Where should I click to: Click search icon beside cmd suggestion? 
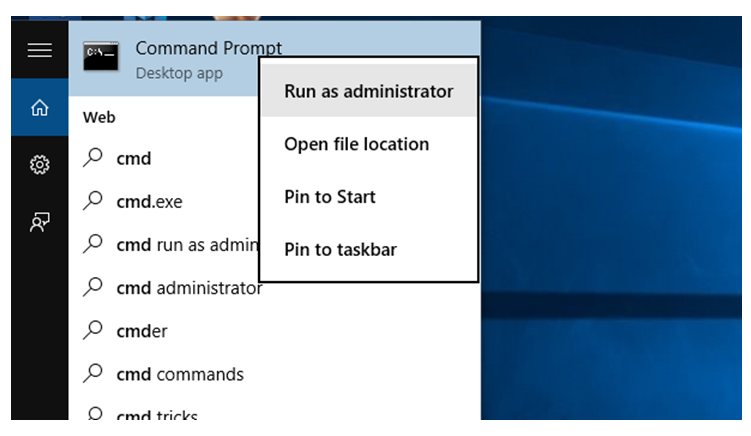tap(93, 158)
